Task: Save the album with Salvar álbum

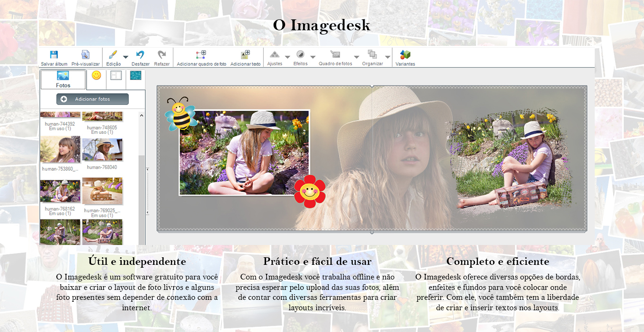Action: [x=54, y=58]
